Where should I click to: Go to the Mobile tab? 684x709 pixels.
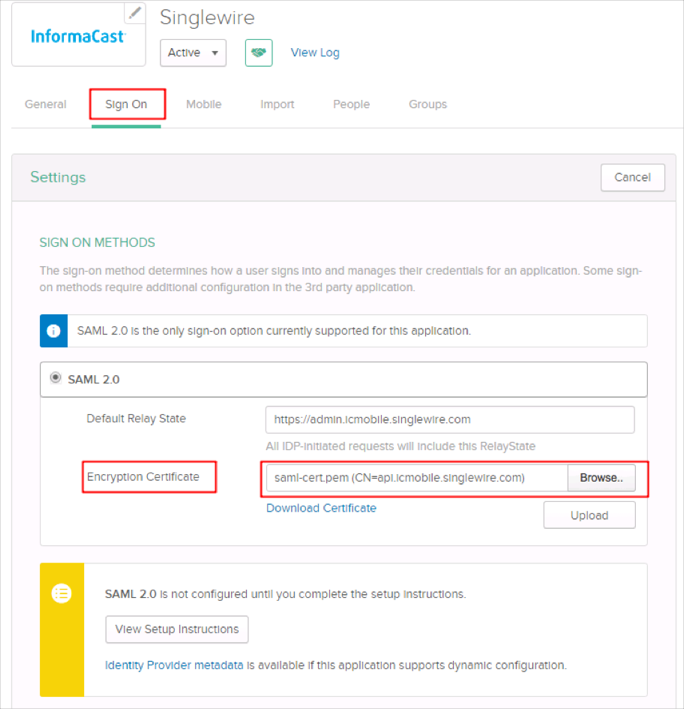pos(204,104)
